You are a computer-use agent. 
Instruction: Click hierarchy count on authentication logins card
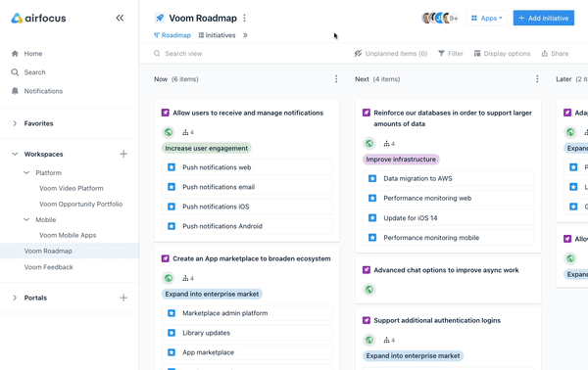(x=389, y=340)
